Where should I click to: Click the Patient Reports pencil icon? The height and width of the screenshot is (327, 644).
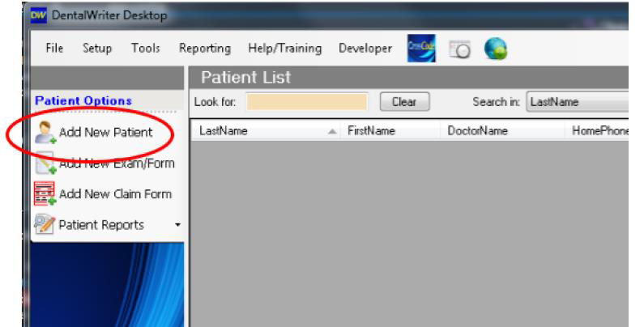[45, 224]
